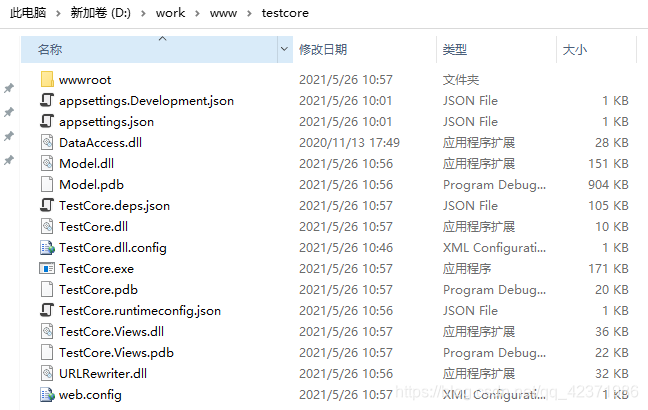
Task: Open the 名称 column filter dropdown arrow
Action: click(284, 49)
